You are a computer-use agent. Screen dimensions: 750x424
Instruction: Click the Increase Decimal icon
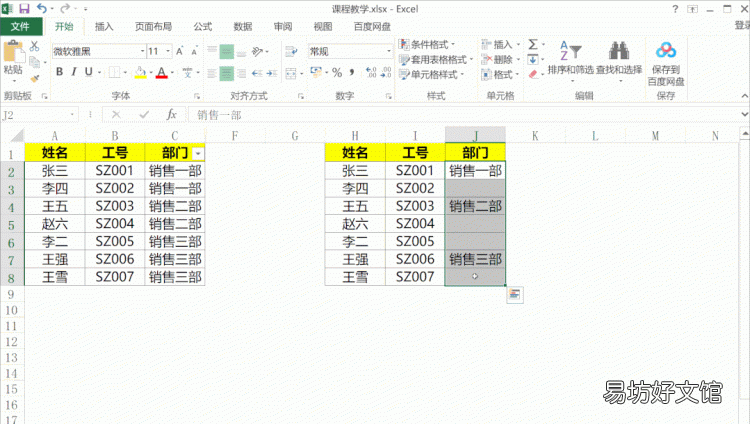(x=371, y=72)
